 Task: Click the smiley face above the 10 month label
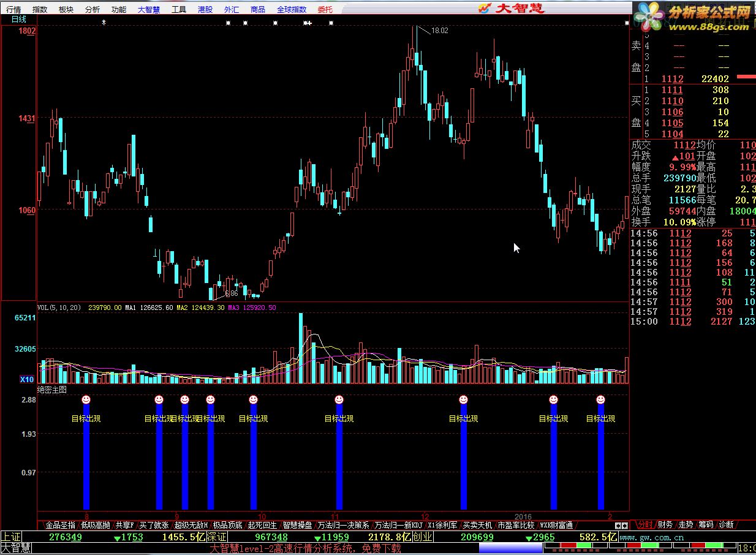point(253,399)
